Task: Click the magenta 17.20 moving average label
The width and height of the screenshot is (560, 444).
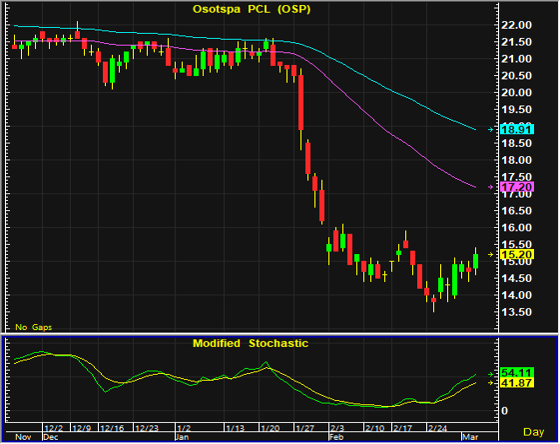Action: (x=517, y=187)
